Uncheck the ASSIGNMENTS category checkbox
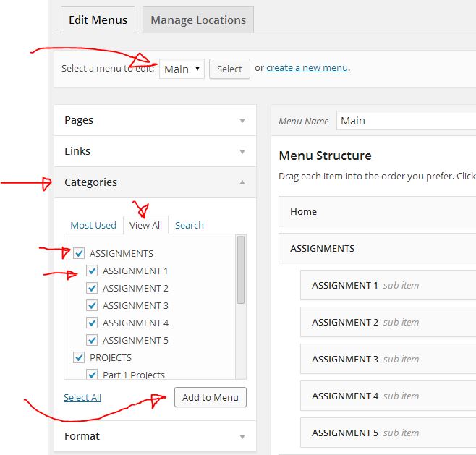Image resolution: width=476 pixels, height=455 pixels. pos(80,253)
